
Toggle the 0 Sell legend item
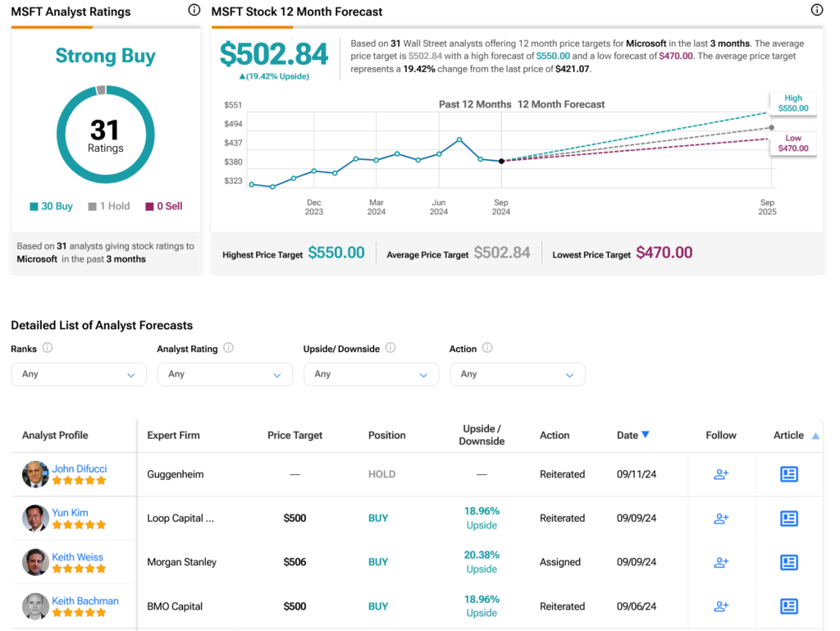click(164, 207)
